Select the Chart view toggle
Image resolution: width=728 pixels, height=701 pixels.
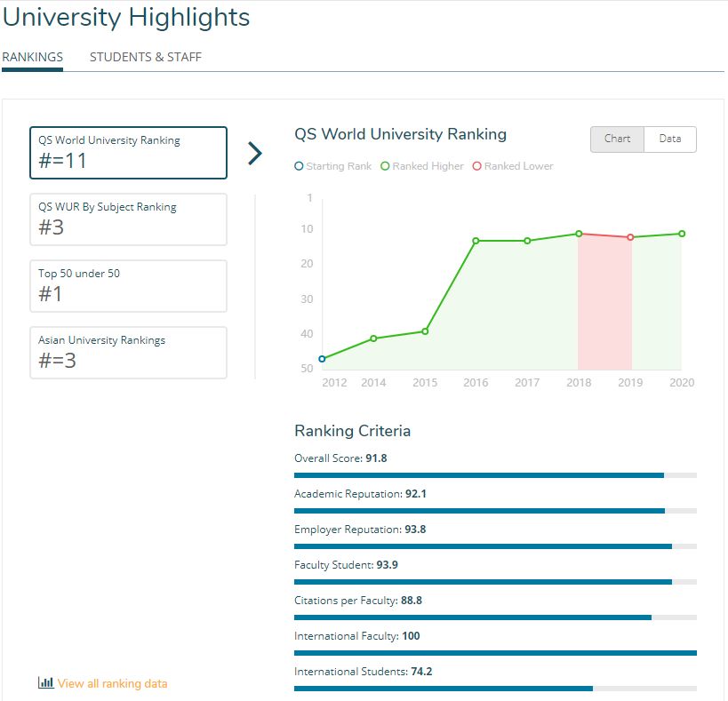coord(617,139)
